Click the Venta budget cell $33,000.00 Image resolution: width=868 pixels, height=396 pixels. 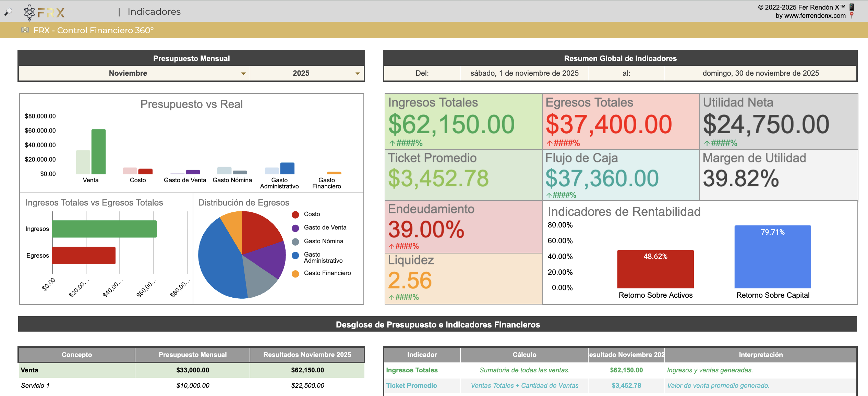coord(193,370)
